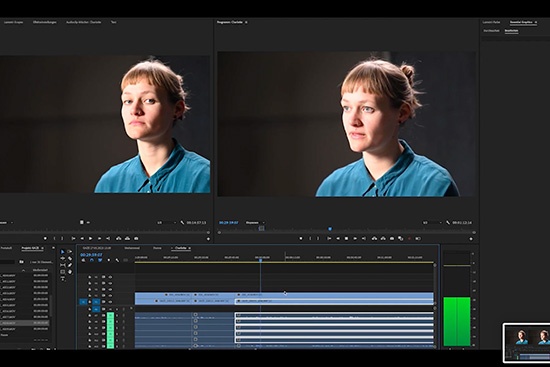Switch to the Durchsuchen tab in Essential Graphics
Viewport: 550px width, 367px height.
491,31
